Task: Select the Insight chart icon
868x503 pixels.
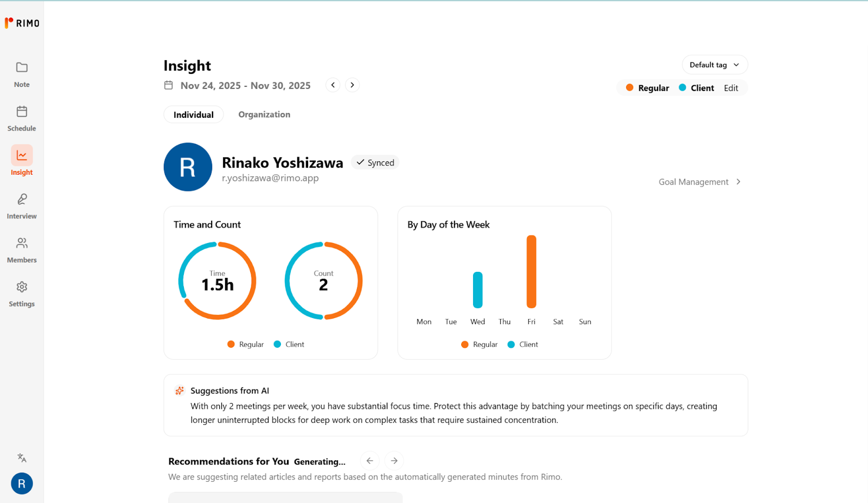Action: 22,156
